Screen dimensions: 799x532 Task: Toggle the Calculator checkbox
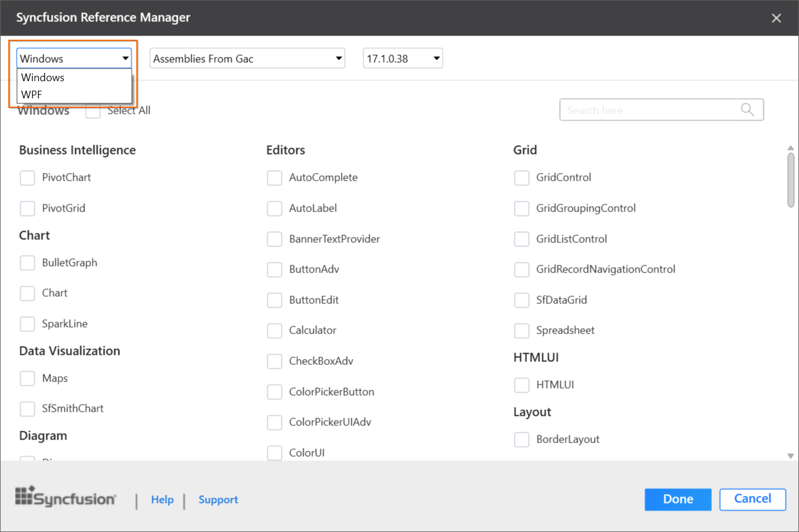coord(274,331)
